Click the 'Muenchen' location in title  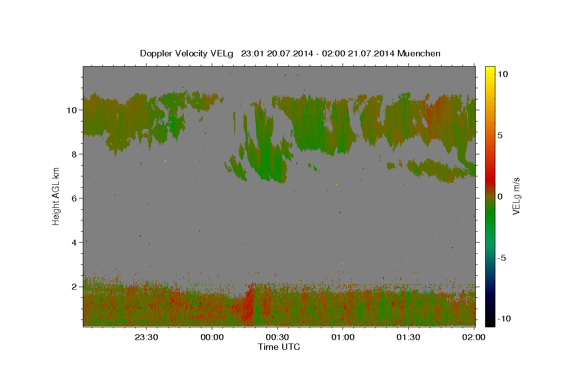coord(419,53)
